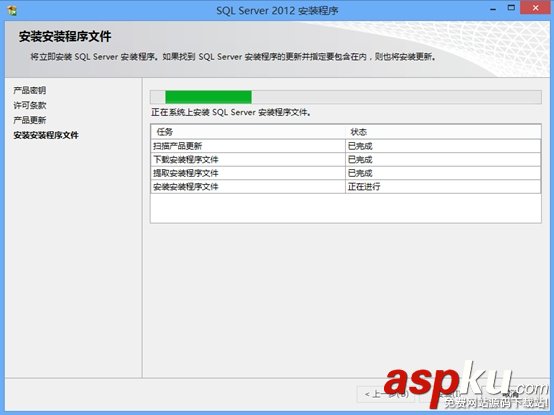The width and height of the screenshot is (554, 415).
Task: Click the 上一步 back button
Action: [386, 394]
